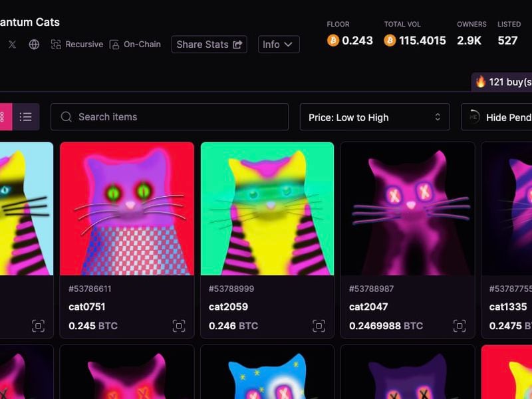Image resolution: width=532 pixels, height=399 pixels.
Task: Click the expand preview icon on cat2047
Action: 459,326
